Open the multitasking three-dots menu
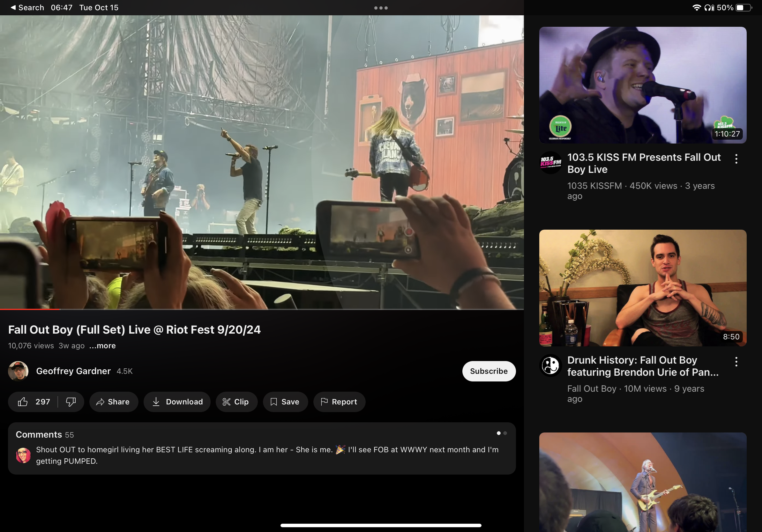 point(381,8)
